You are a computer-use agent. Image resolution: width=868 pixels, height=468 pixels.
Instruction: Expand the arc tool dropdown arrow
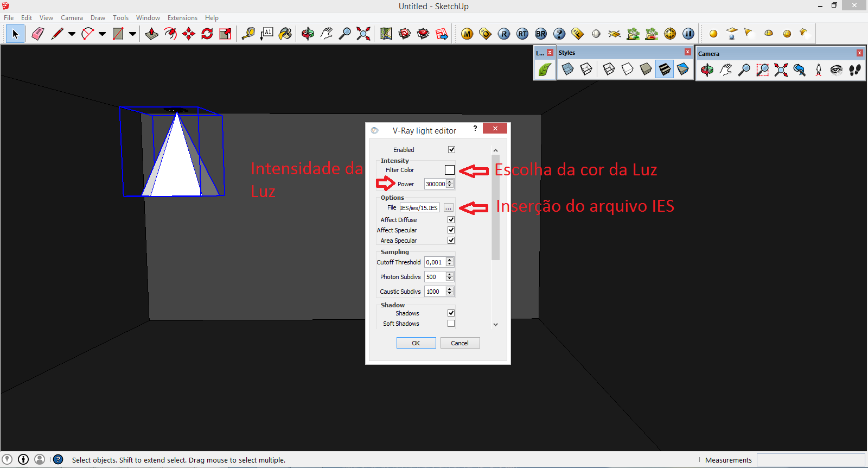coord(102,34)
